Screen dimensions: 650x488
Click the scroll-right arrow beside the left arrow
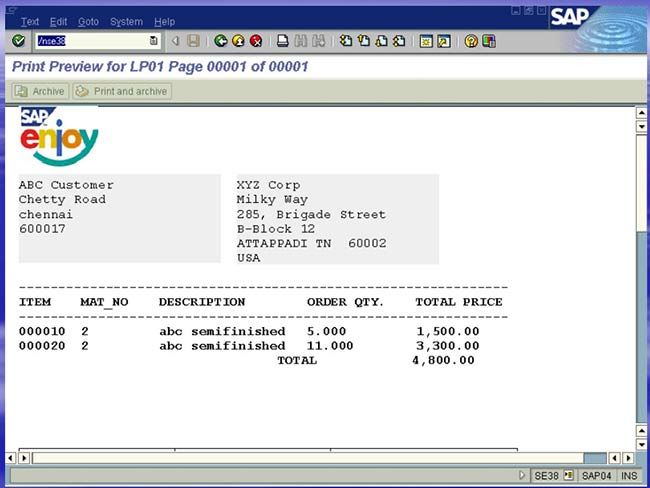click(24, 458)
